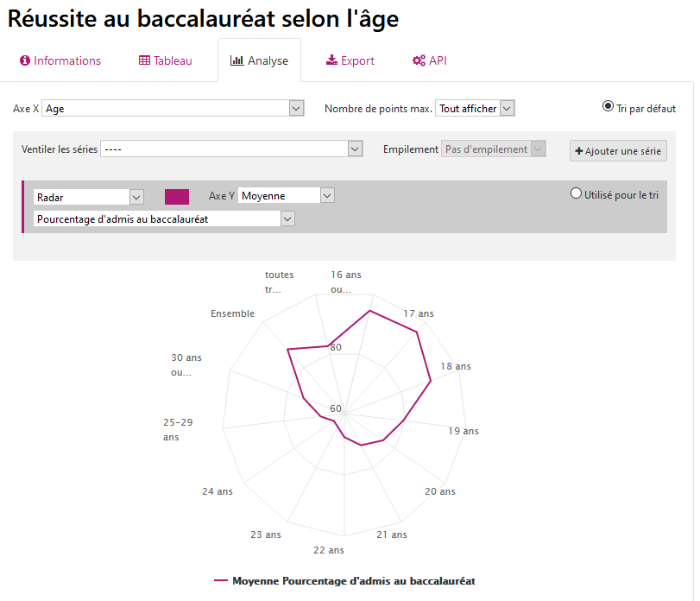The height and width of the screenshot is (601, 700).
Task: Click the download icon on Export tab
Action: tap(331, 61)
